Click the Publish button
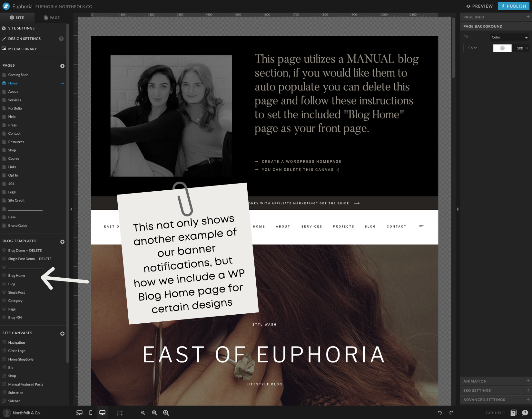This screenshot has width=532, height=419. (513, 6)
